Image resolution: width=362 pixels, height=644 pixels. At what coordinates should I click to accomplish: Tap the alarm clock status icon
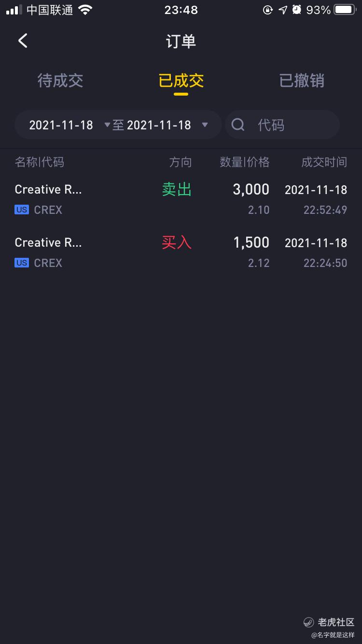(x=297, y=10)
